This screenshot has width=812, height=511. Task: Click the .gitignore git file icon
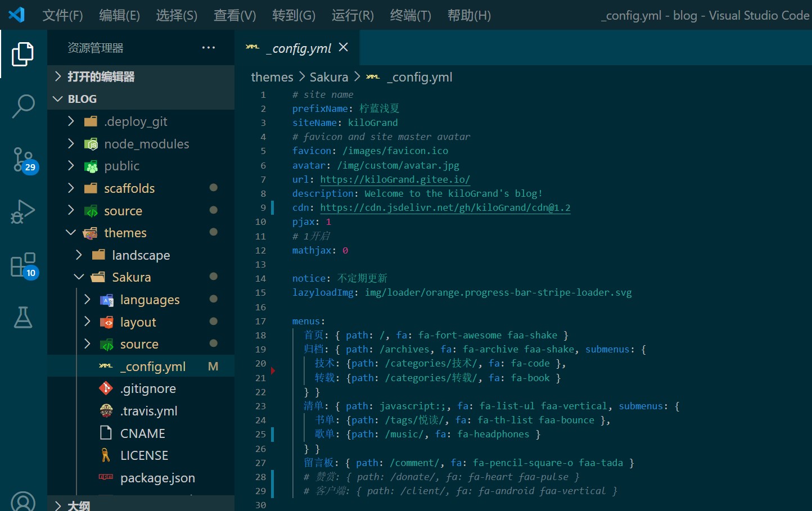pos(106,388)
